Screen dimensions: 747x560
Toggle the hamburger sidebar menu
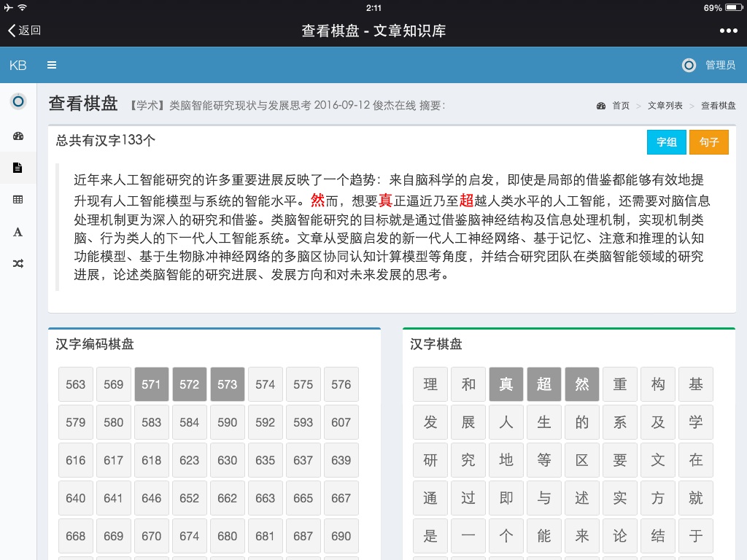(x=52, y=65)
